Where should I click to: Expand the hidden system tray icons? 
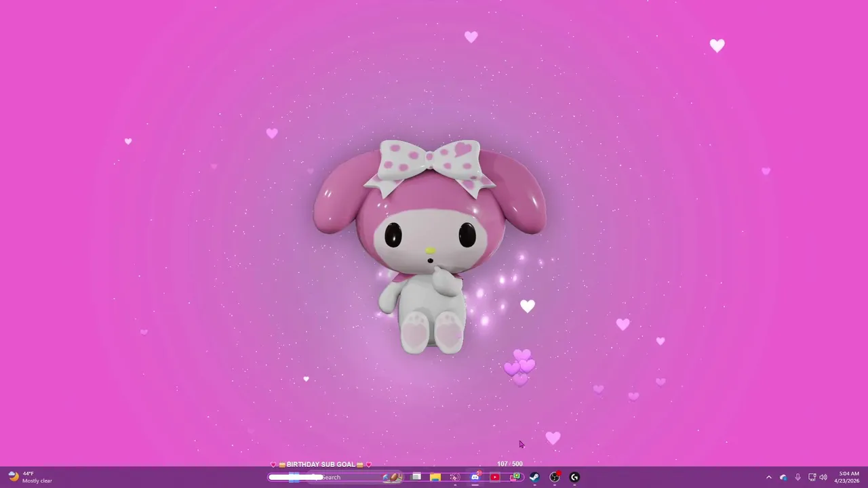pos(768,477)
